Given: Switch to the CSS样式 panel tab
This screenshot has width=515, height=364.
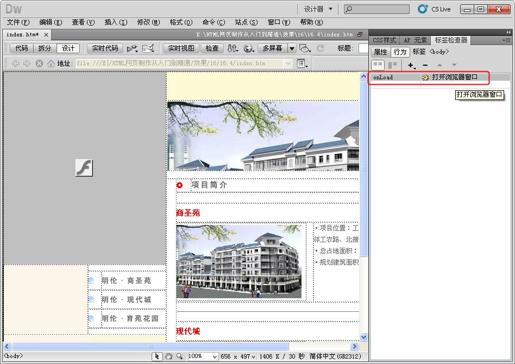Looking at the screenshot, I should click(384, 40).
